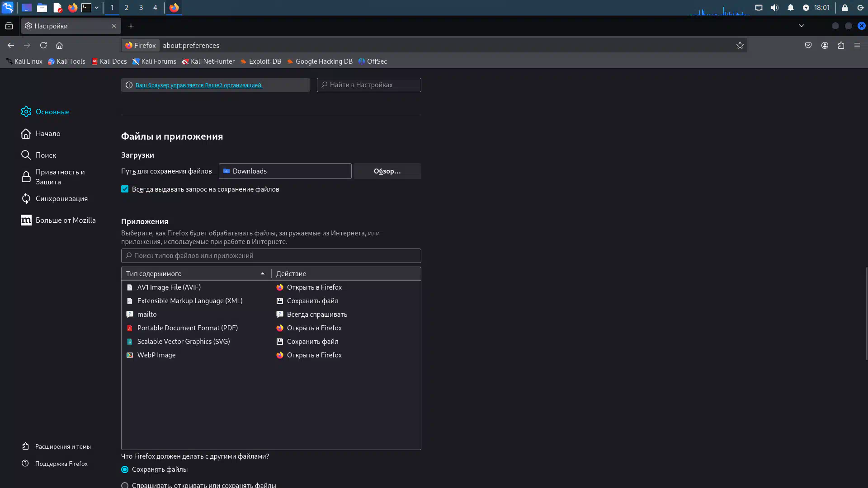Open Больше от Mozilla category
868x488 pixels.
click(58, 220)
